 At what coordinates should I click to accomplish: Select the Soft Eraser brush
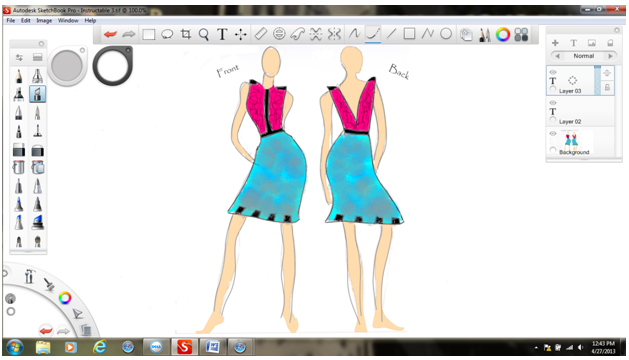[37, 150]
